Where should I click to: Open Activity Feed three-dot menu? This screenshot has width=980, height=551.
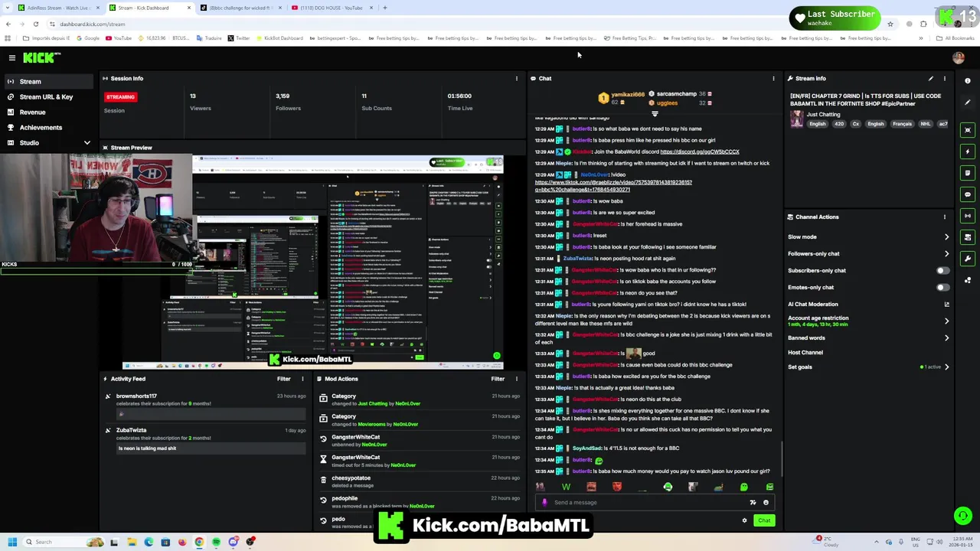[302, 379]
